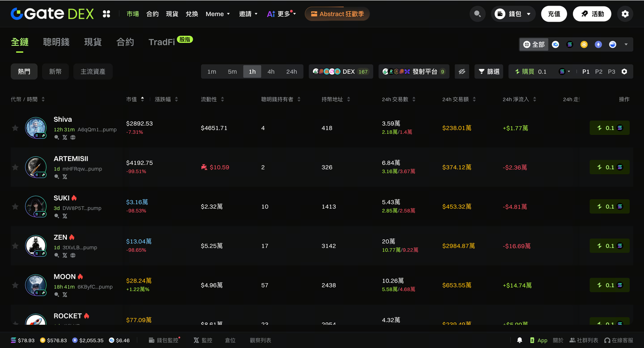
Task: Expand the chain list dropdown arrow
Action: 626,44
